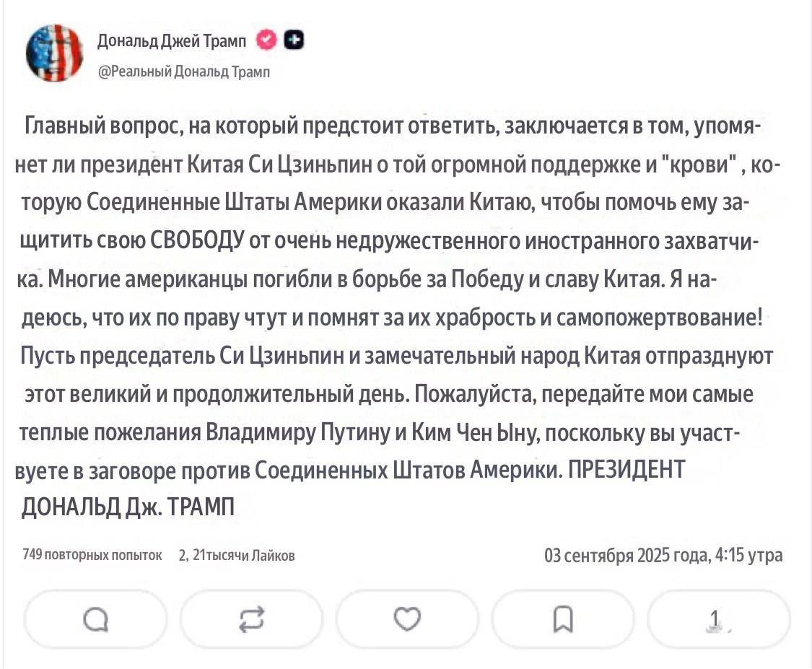
Task: Click the rightmost action button showing 1
Action: pos(719,619)
